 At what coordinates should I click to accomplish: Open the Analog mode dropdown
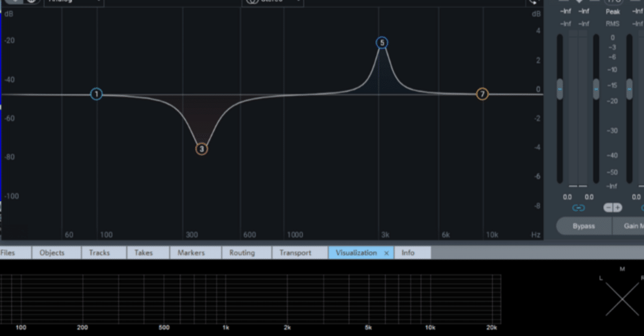[74, 2]
